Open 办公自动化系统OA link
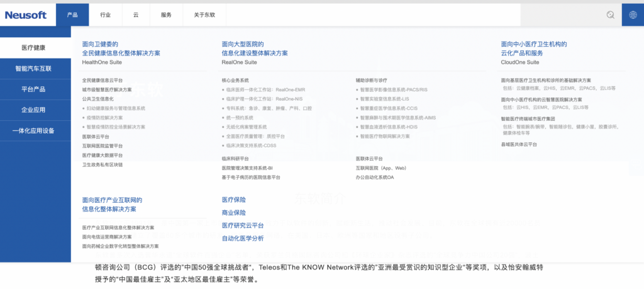Image resolution: width=644 pixels, height=289 pixels. 375,178
